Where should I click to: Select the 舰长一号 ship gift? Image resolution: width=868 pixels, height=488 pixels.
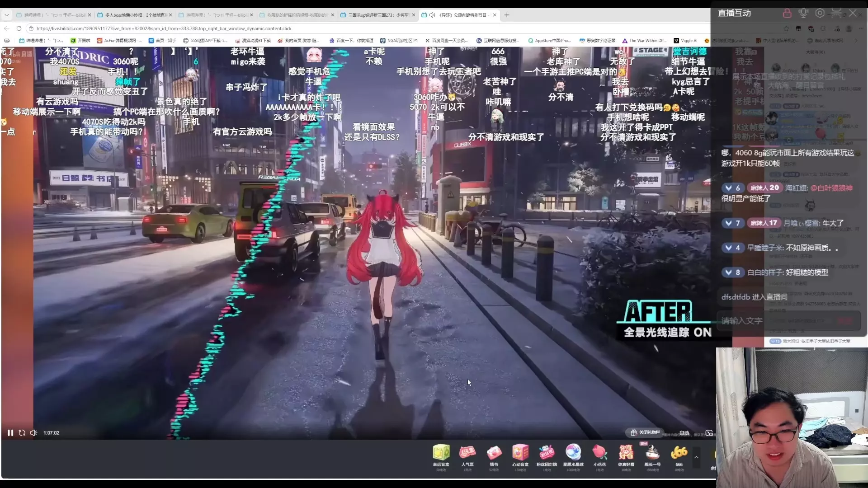[x=652, y=453]
